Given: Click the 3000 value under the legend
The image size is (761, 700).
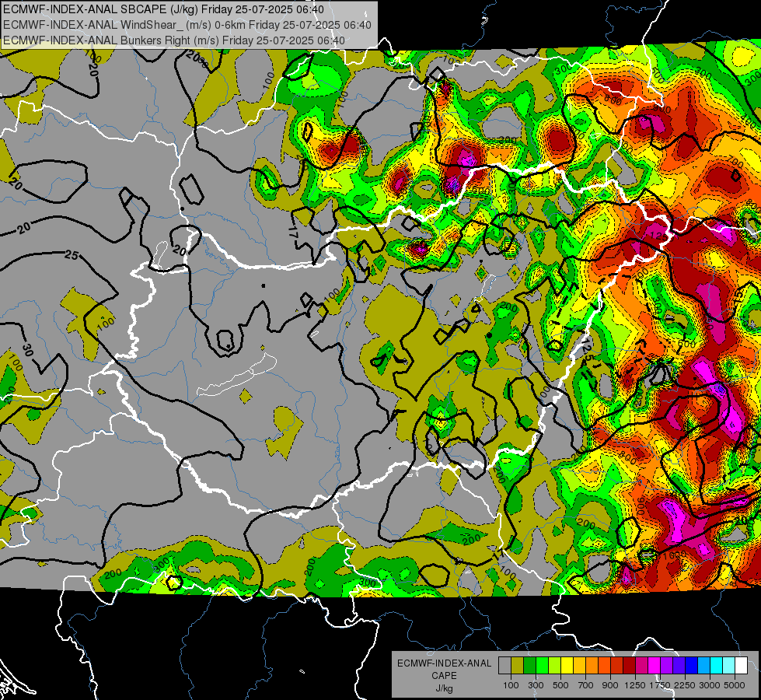Looking at the screenshot, I should (710, 685).
